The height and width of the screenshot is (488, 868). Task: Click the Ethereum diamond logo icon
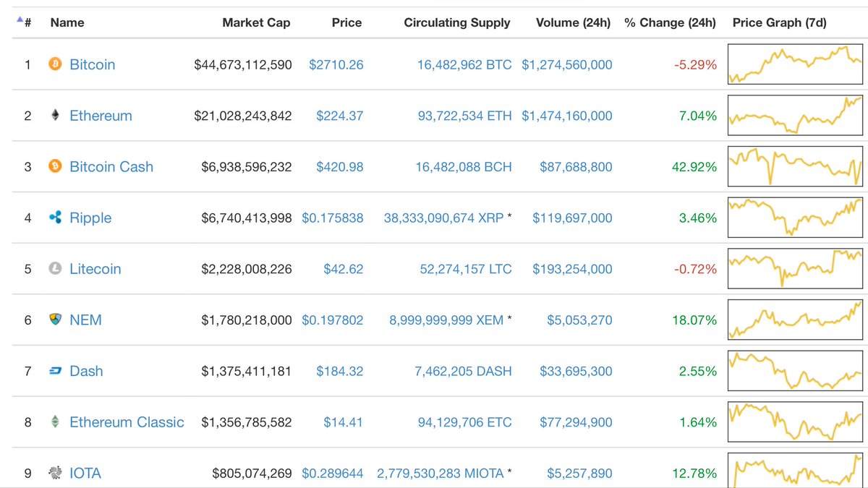tap(55, 116)
